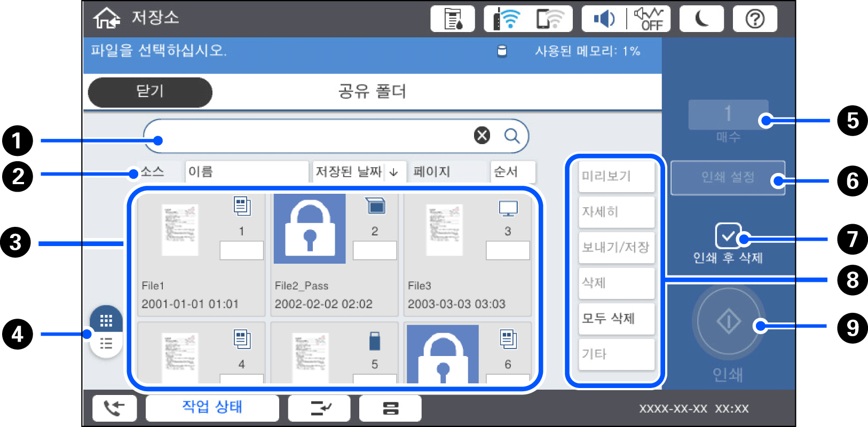Toggle the 인쇄 후 삭제 checkbox

[x=728, y=235]
